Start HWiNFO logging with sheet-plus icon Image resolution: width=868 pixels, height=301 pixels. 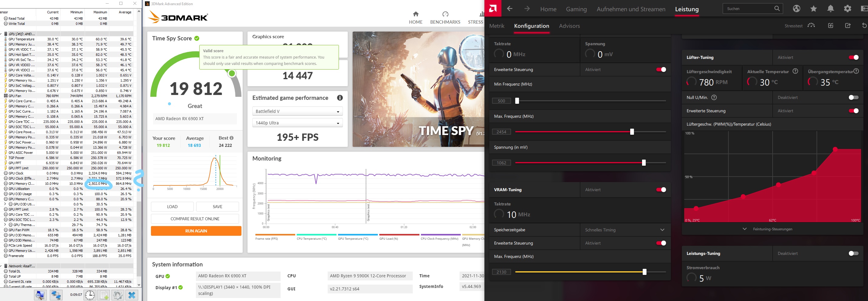pyautogui.click(x=104, y=295)
